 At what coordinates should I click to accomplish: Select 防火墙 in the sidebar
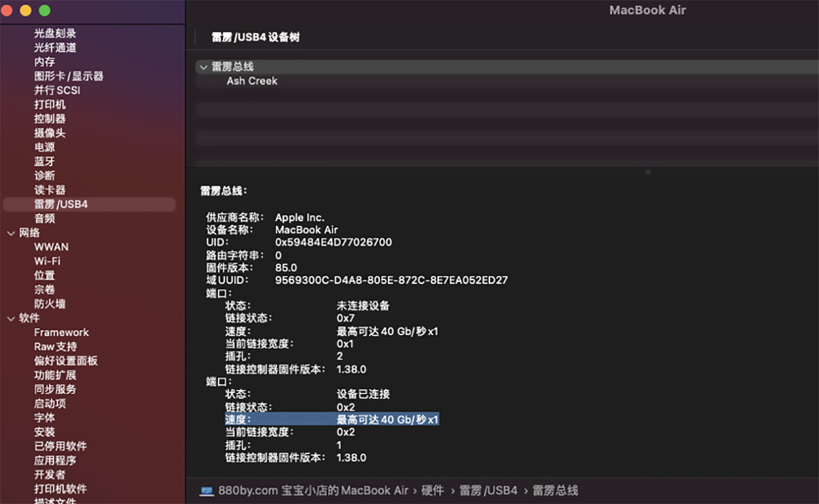50,304
